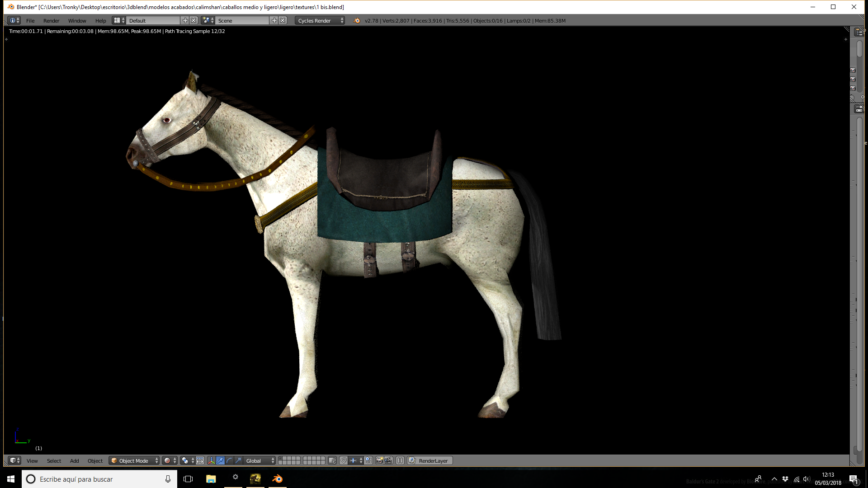Delete the Default screen layout
Viewport: 868px width, 488px height.
193,20
